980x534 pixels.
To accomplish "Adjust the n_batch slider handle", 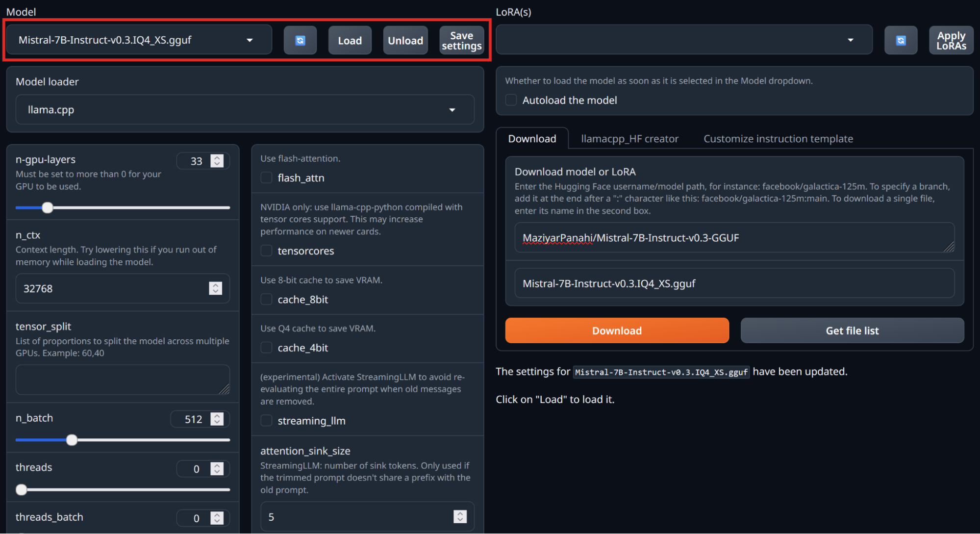I will click(x=72, y=440).
